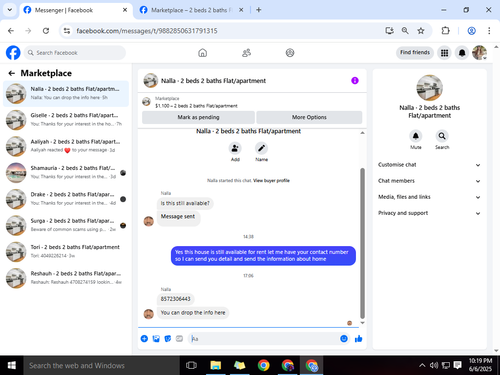Open View buyer profile link

[271, 181]
